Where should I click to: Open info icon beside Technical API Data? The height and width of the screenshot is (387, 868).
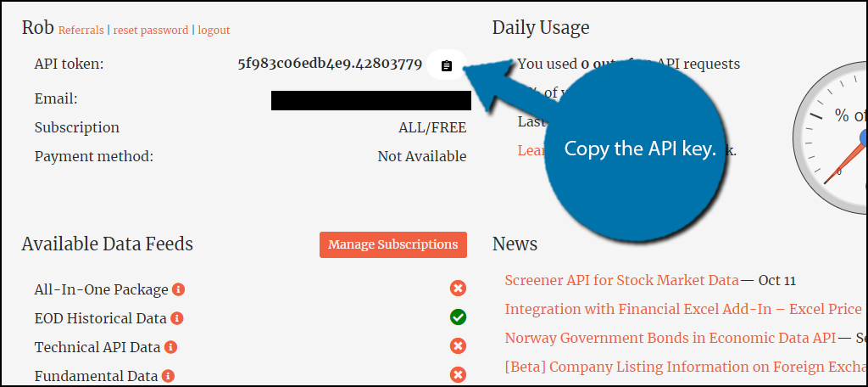click(171, 347)
